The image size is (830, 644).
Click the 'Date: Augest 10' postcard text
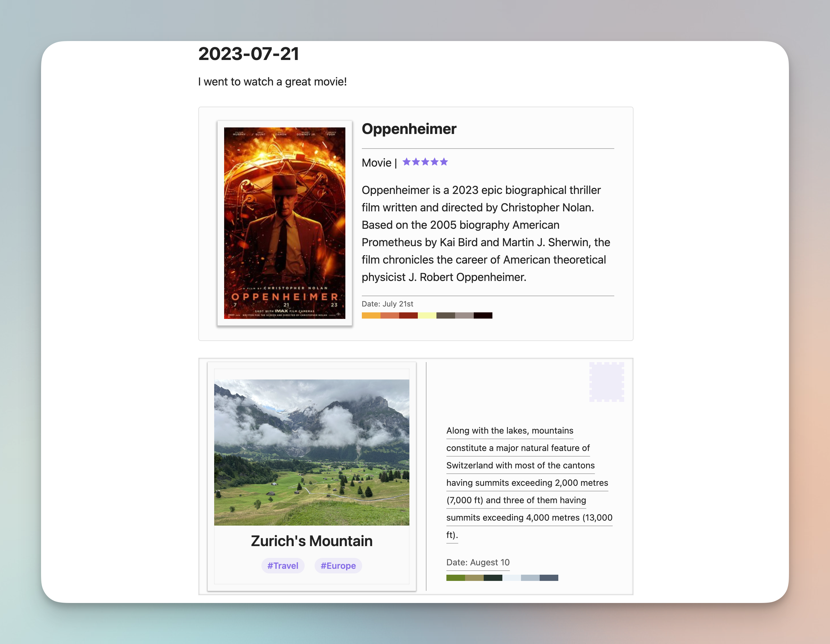[478, 562]
